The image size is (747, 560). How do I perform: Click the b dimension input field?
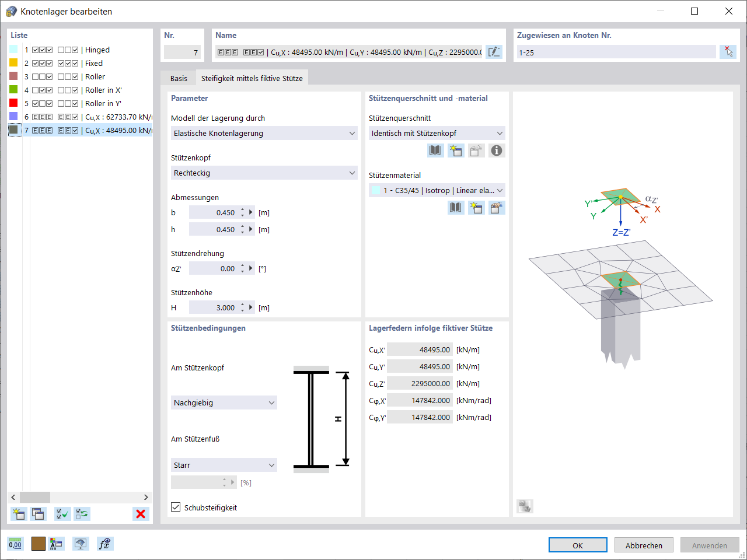pos(213,212)
